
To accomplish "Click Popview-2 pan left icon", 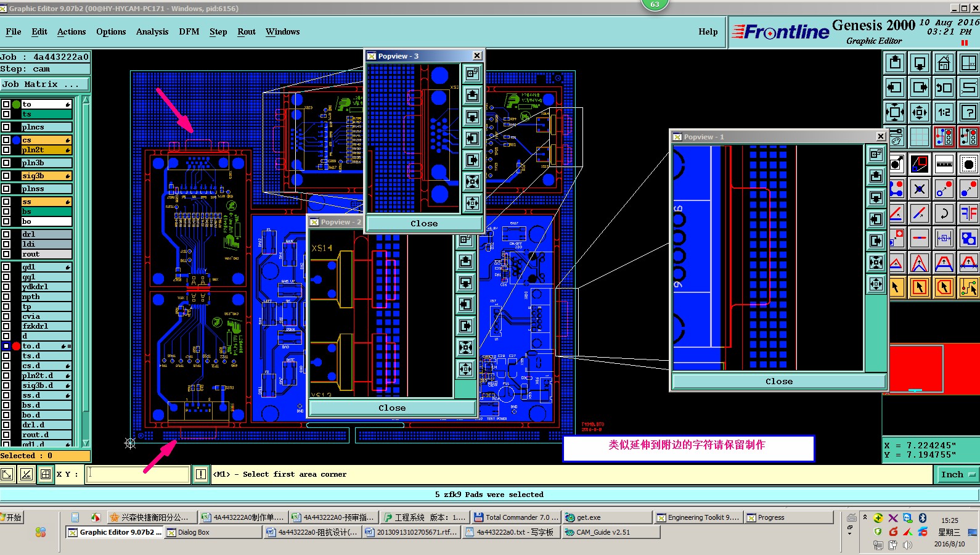I will [x=465, y=304].
